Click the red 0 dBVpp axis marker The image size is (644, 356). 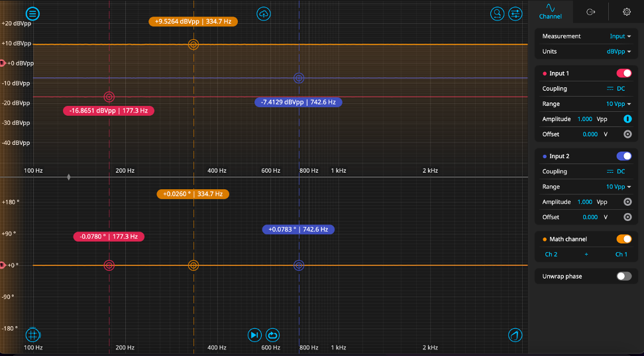click(2, 63)
